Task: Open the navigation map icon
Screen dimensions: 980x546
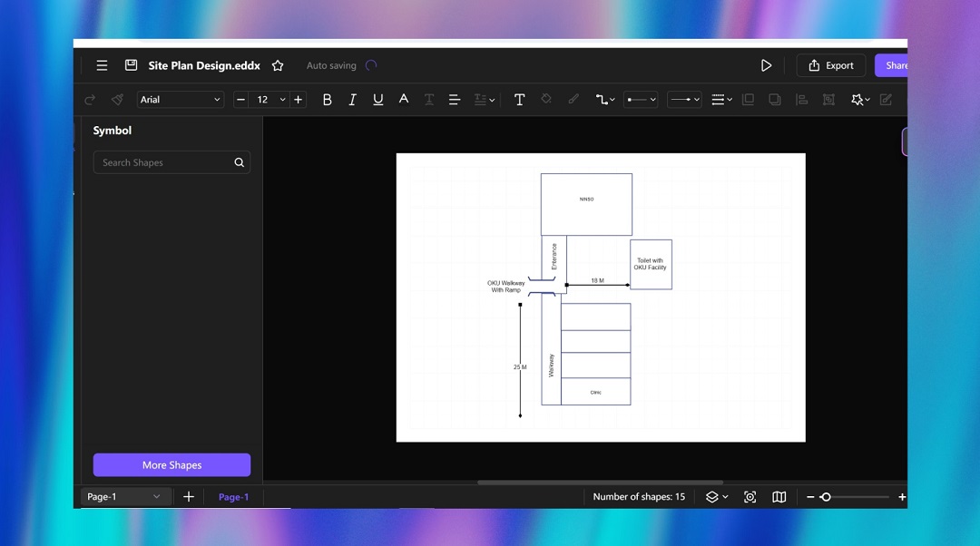Action: coord(779,497)
